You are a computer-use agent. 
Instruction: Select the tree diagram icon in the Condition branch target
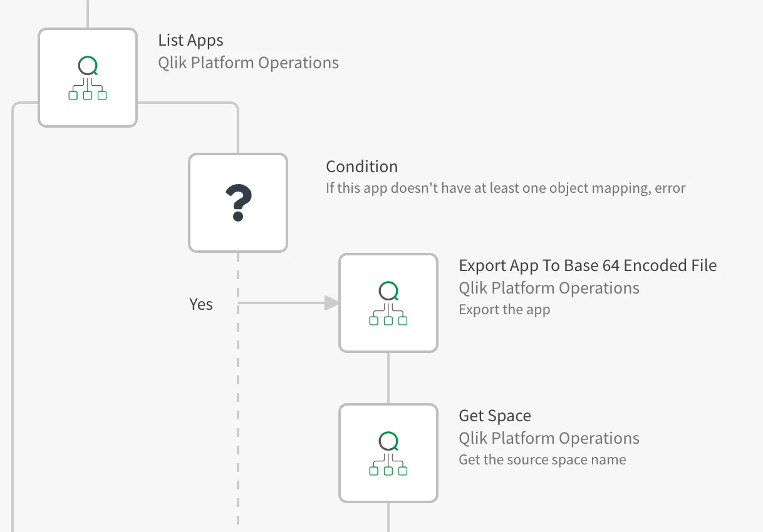pyautogui.click(x=388, y=302)
